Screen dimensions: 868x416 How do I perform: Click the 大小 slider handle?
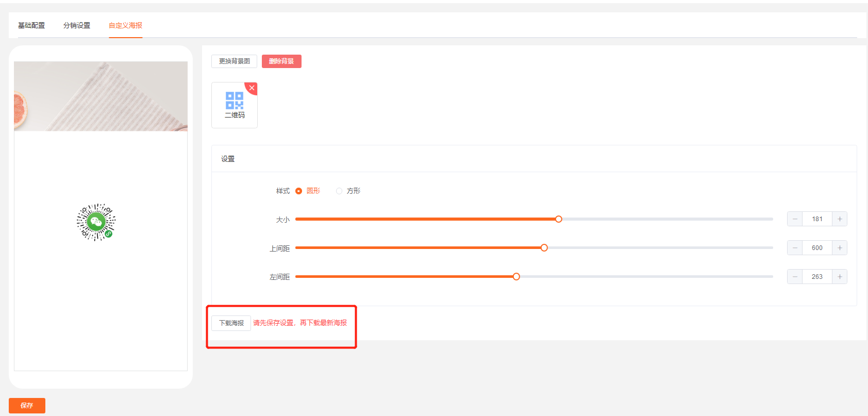coord(558,219)
